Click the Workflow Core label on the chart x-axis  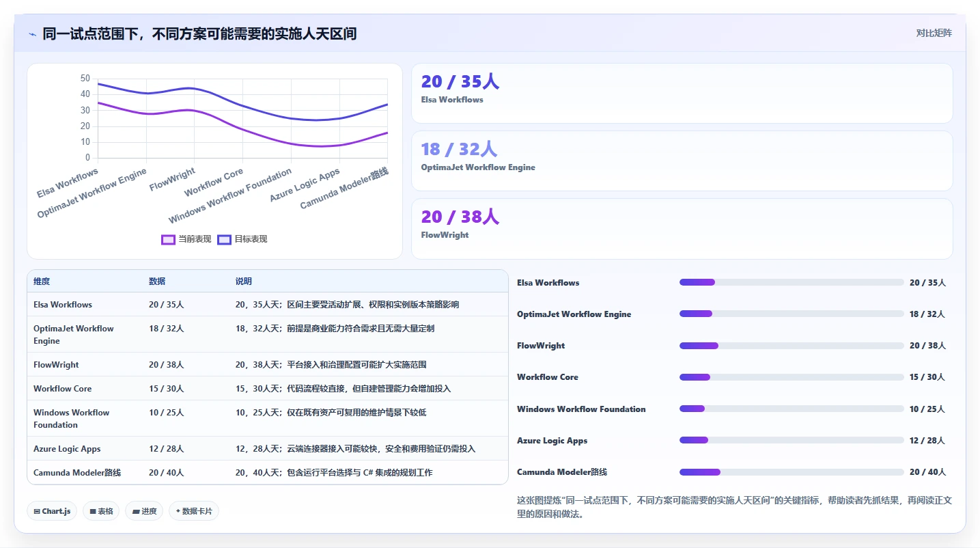pos(214,182)
